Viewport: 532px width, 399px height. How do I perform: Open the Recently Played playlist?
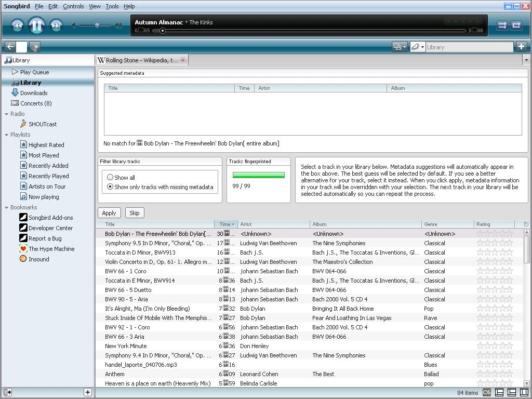(48, 176)
